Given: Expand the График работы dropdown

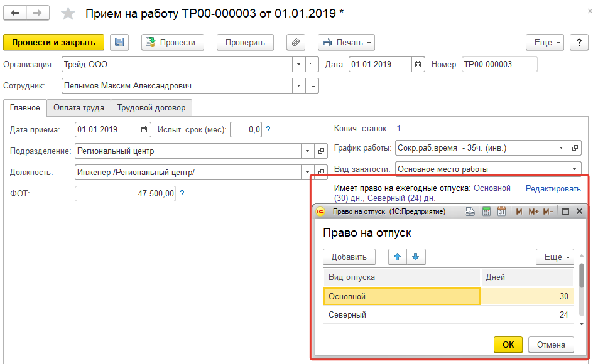Looking at the screenshot, I should (561, 148).
